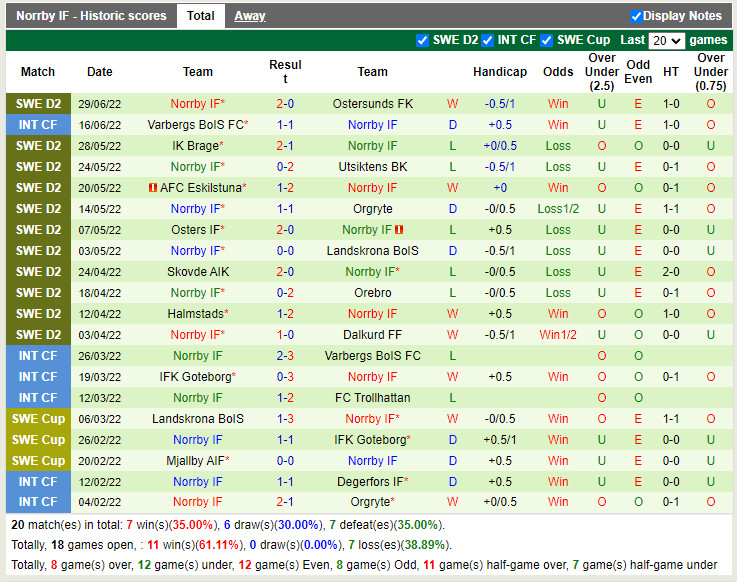Click the 2-0 score for the 29/06/22 match
Image resolution: width=737 pixels, height=582 pixels.
pos(285,104)
